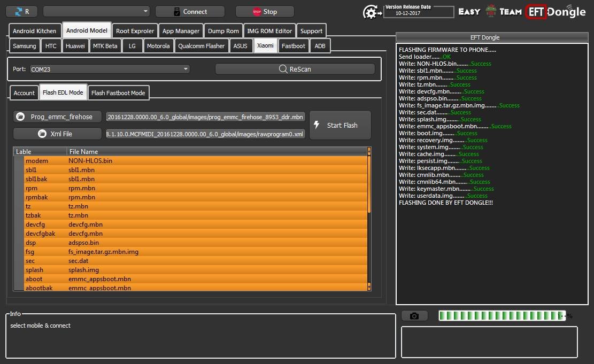The image size is (594, 364).
Task: Click the Lable column header
Action: coord(40,151)
